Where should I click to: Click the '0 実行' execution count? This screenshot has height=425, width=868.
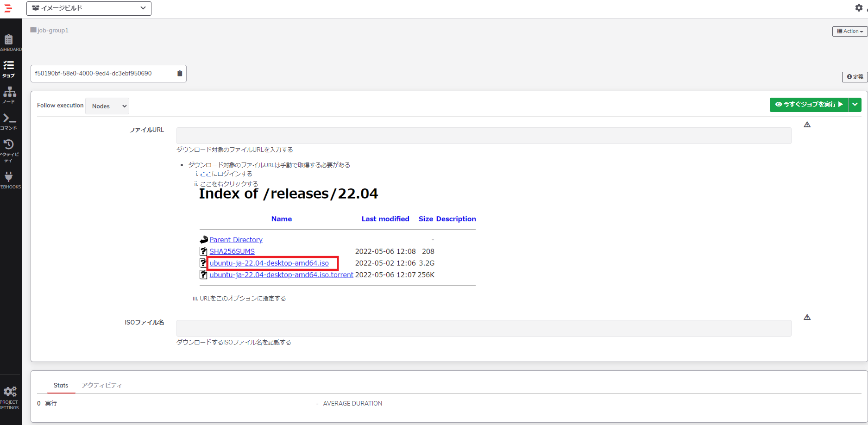coord(47,404)
